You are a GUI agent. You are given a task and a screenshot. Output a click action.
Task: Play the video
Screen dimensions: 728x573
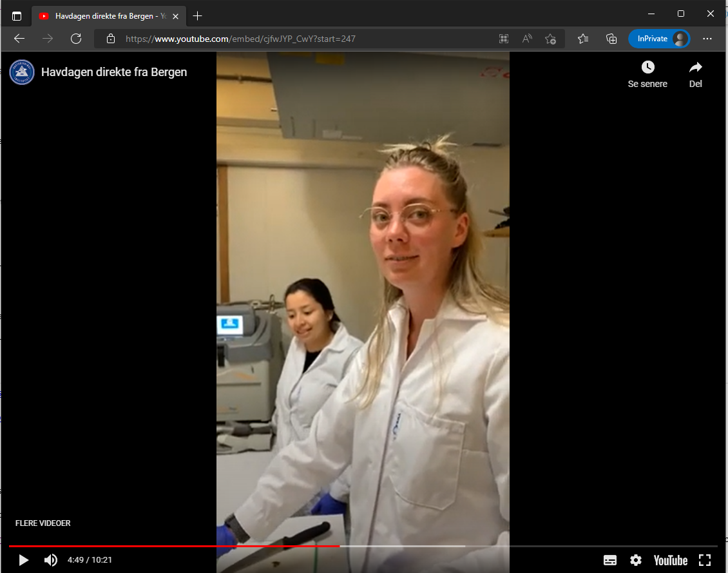coord(23,560)
